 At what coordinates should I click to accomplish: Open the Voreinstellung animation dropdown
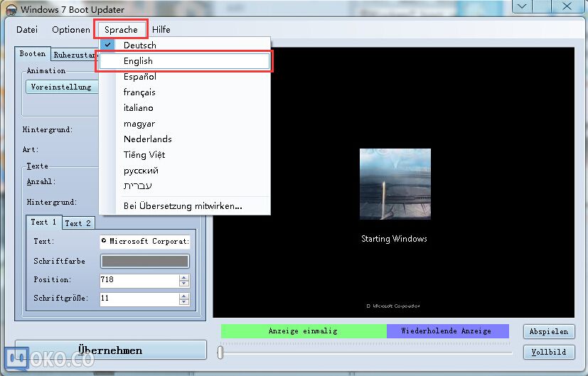pyautogui.click(x=62, y=87)
